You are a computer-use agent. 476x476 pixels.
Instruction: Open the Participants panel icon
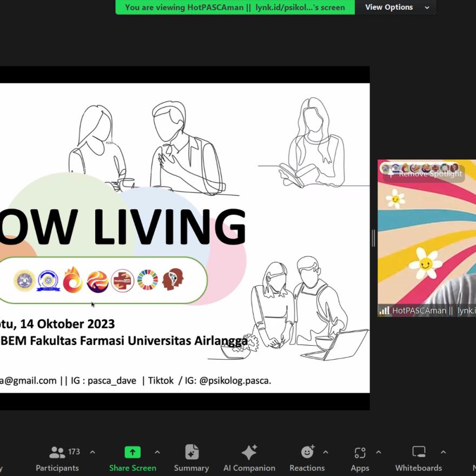click(x=57, y=452)
